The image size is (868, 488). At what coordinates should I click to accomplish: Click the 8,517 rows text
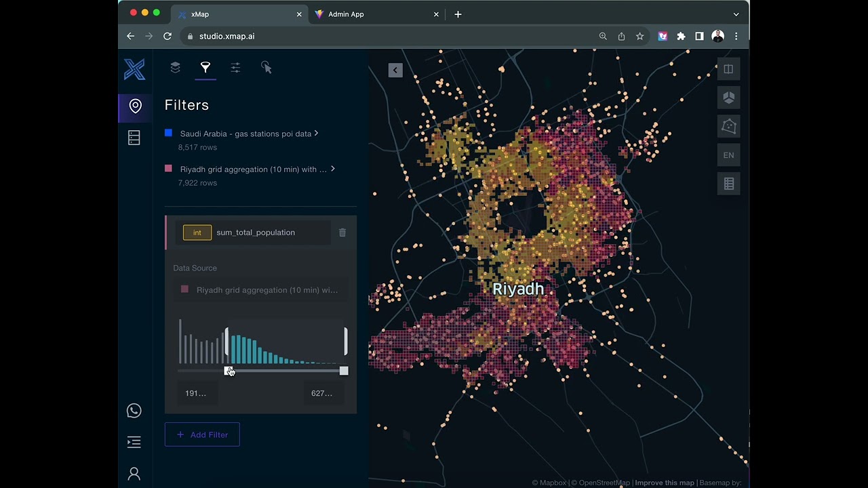197,147
